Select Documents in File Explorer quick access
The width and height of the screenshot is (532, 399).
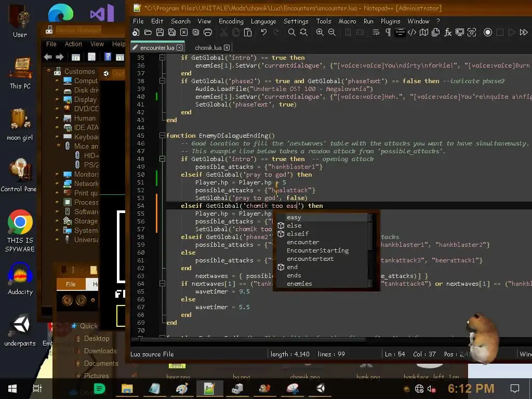click(101, 363)
